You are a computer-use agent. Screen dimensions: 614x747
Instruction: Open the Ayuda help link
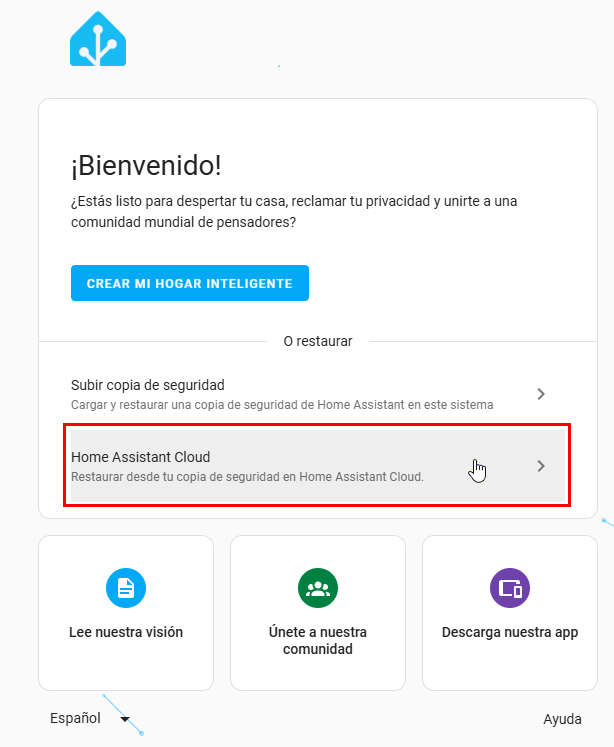click(x=562, y=719)
